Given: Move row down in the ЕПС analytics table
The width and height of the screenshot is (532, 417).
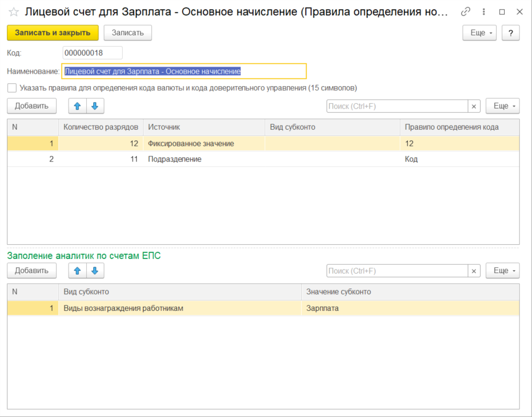Looking at the screenshot, I should [95, 271].
